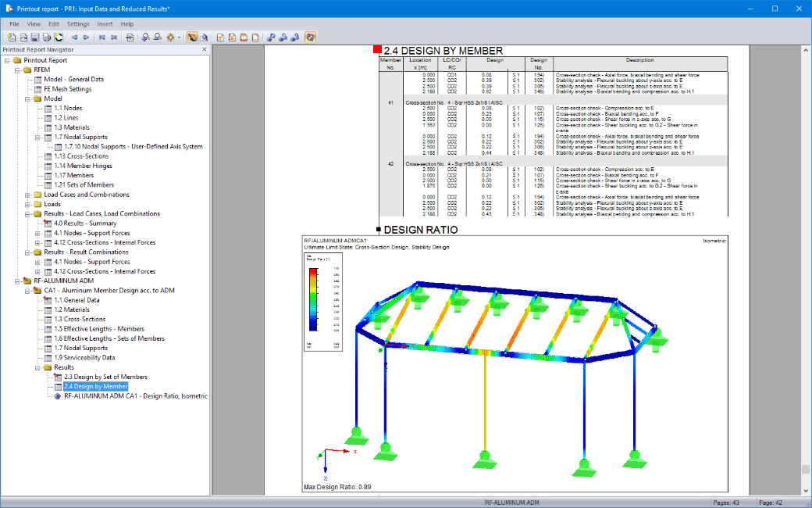Click the refresh report toolbar icon
Viewport: 812px width, 508px height.
pos(59,38)
